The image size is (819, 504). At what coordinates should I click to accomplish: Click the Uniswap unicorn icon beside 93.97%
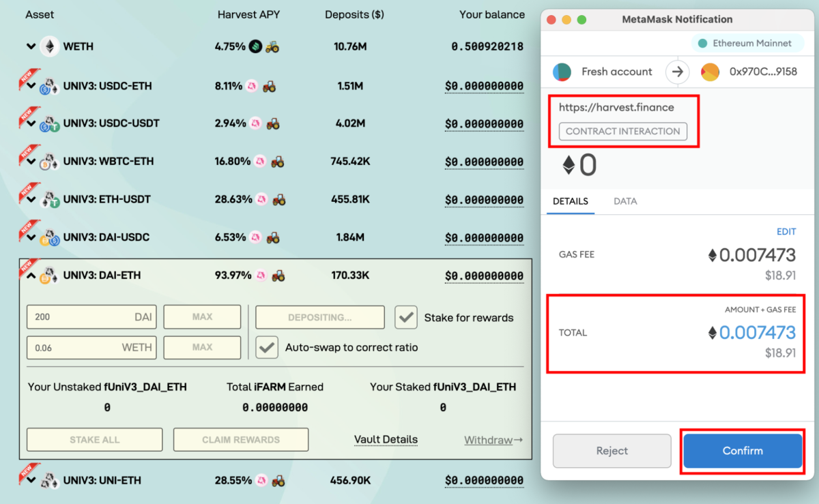coord(261,276)
